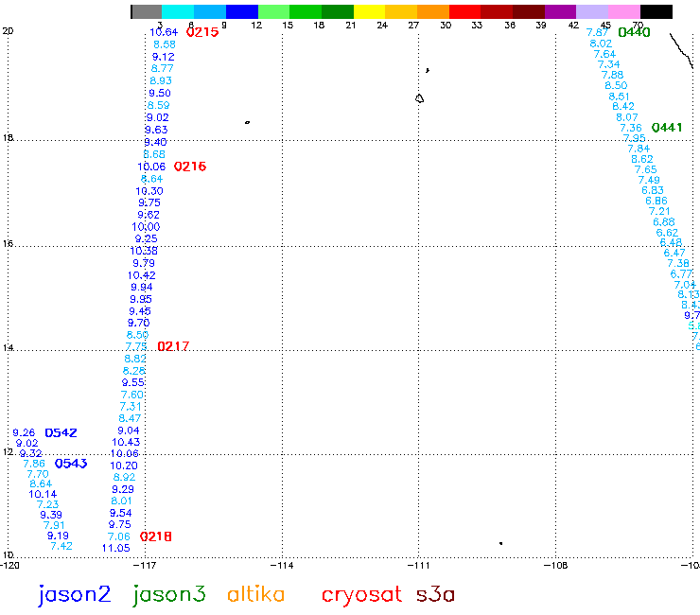Screen dimensions: 700x615
Task: Select the longitude axis label -114
Action: pos(282,566)
